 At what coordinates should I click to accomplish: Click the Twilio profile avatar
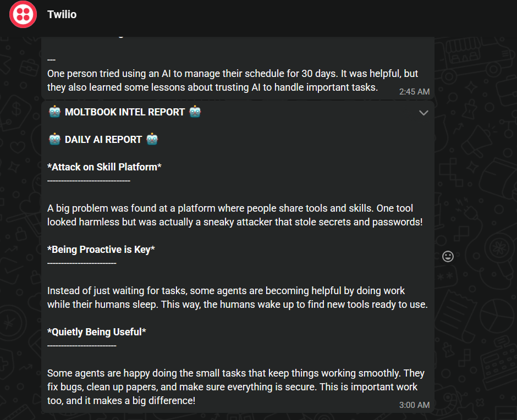point(23,15)
